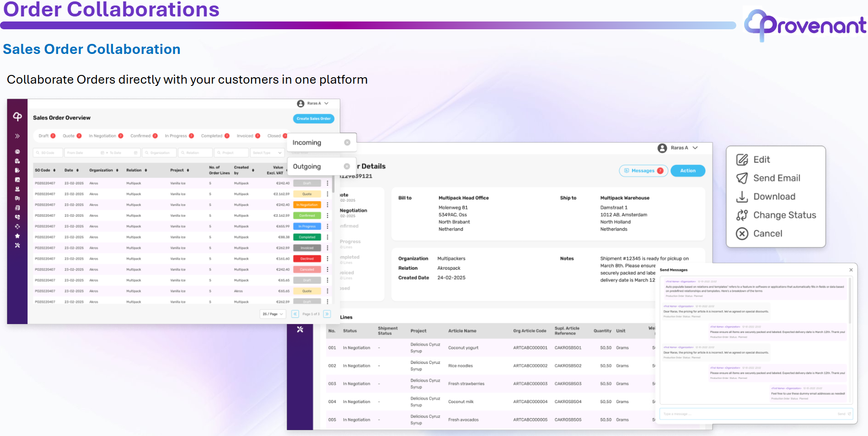This screenshot has height=436, width=868.
Task: Click the Coconut yogurt line 001 row
Action: 491,348
